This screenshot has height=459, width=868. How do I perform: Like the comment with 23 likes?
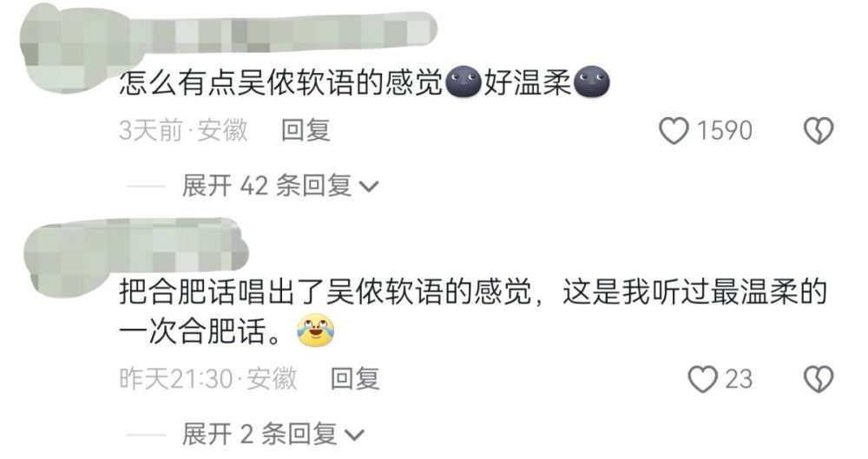[x=702, y=379]
